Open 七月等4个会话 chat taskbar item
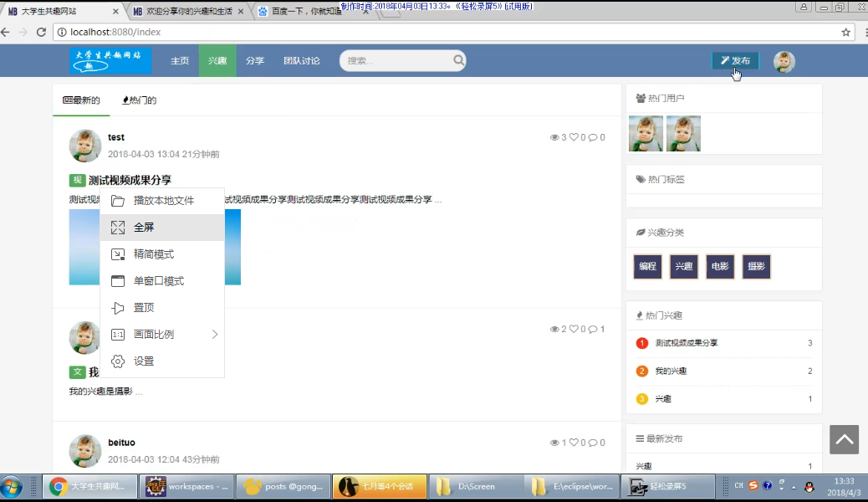 (380, 486)
